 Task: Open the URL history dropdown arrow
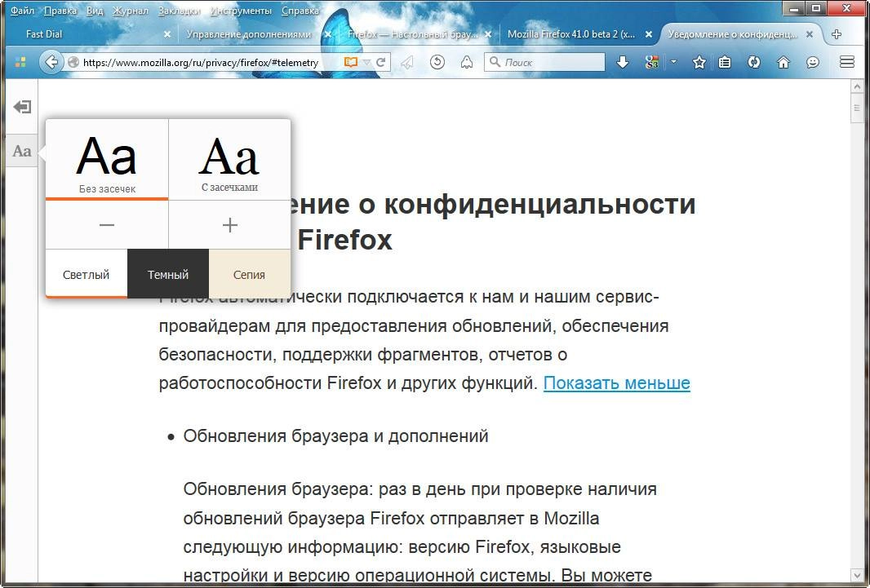366,63
